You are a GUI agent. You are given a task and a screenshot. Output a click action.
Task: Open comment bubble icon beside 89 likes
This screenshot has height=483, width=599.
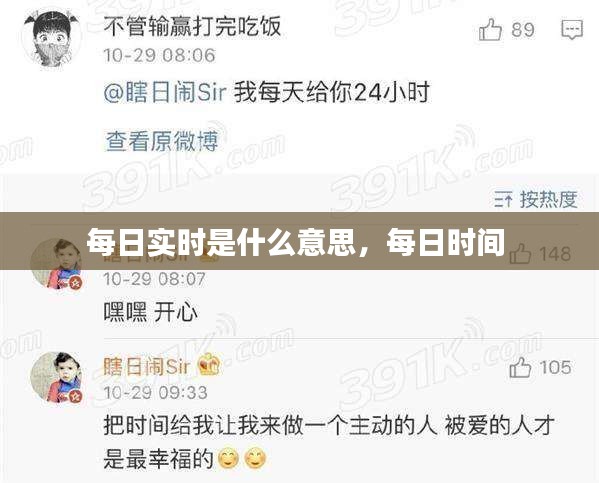[572, 30]
